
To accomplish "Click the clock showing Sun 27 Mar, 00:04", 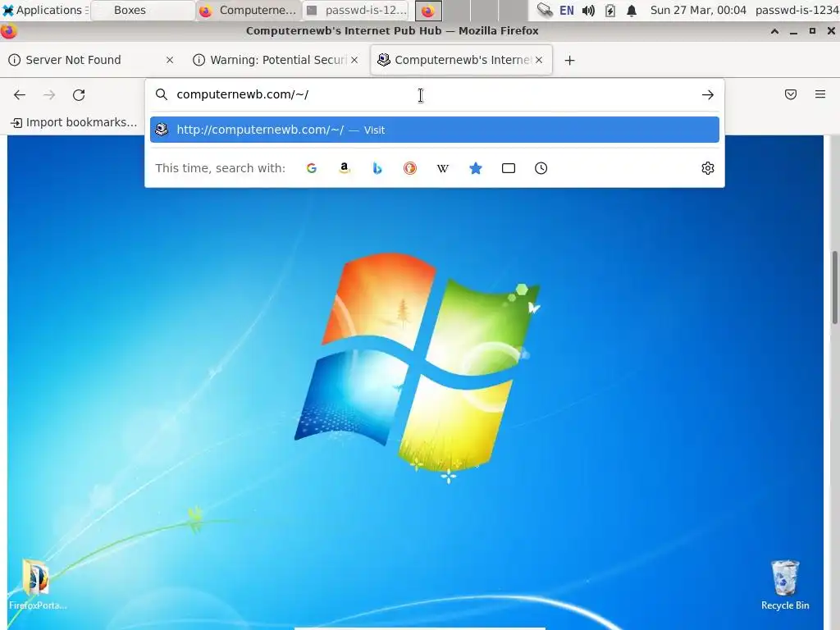I will click(x=698, y=10).
